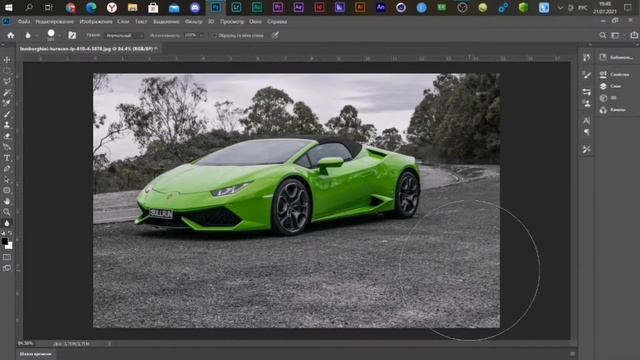Viewport: 640px width, 360px height.
Task: Select the Brush tool in the toolbox
Action: [x=7, y=114]
